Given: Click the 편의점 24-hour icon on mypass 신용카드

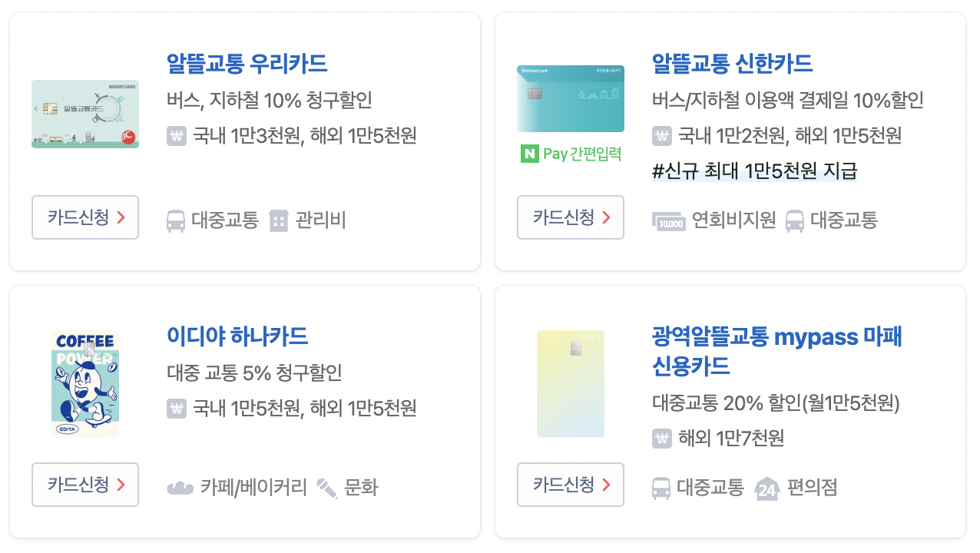Looking at the screenshot, I should point(768,488).
